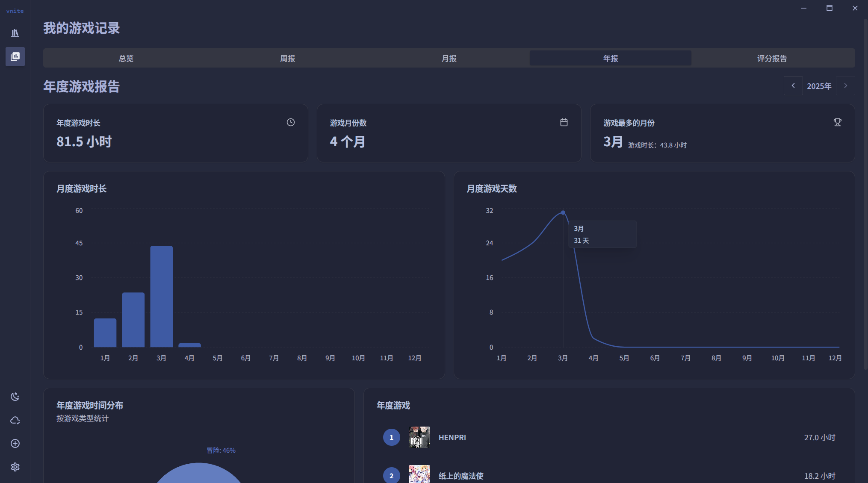Viewport: 868px width, 483px height.
Task: Open the game library sidebar icon
Action: point(15,33)
